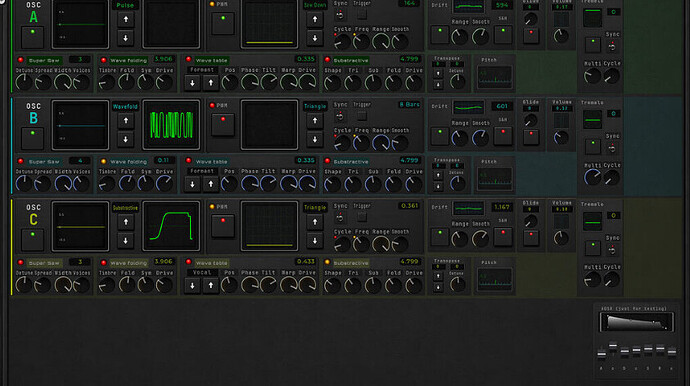Click OSC A Wave table module label

211,60
